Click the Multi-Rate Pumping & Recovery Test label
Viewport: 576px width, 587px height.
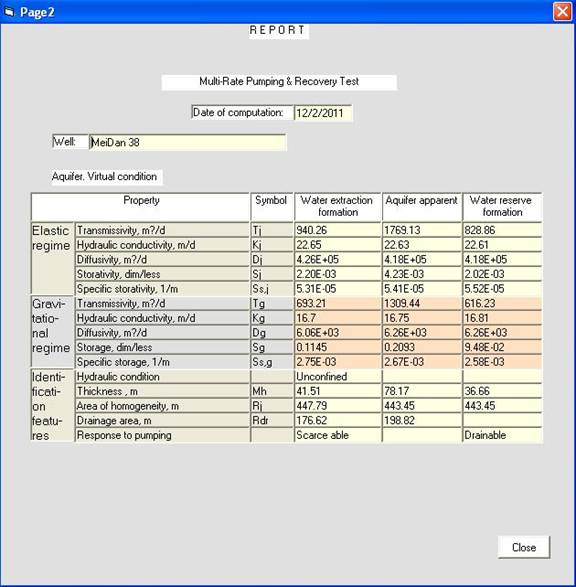click(279, 82)
